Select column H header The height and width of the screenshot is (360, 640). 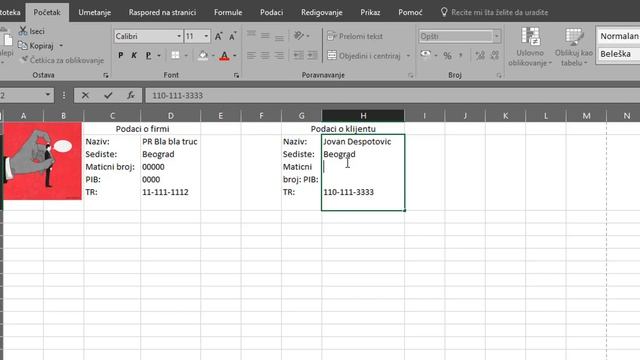(x=363, y=116)
